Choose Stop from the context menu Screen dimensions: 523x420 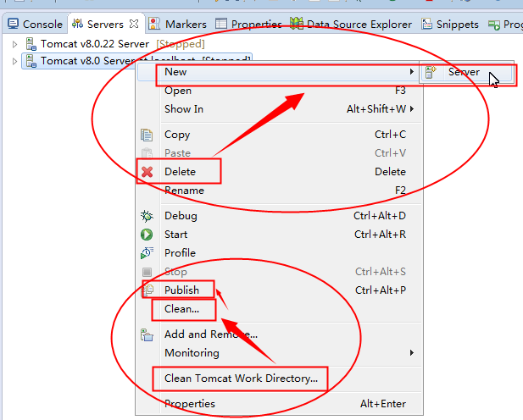280,272
